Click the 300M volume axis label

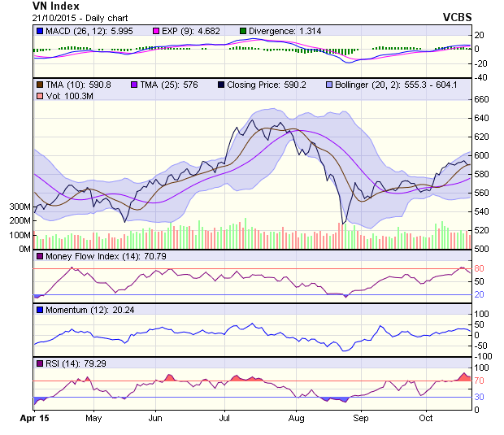point(20,207)
